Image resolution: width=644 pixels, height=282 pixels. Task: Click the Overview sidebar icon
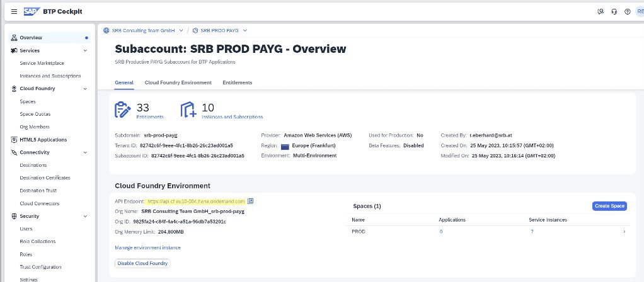click(x=14, y=38)
